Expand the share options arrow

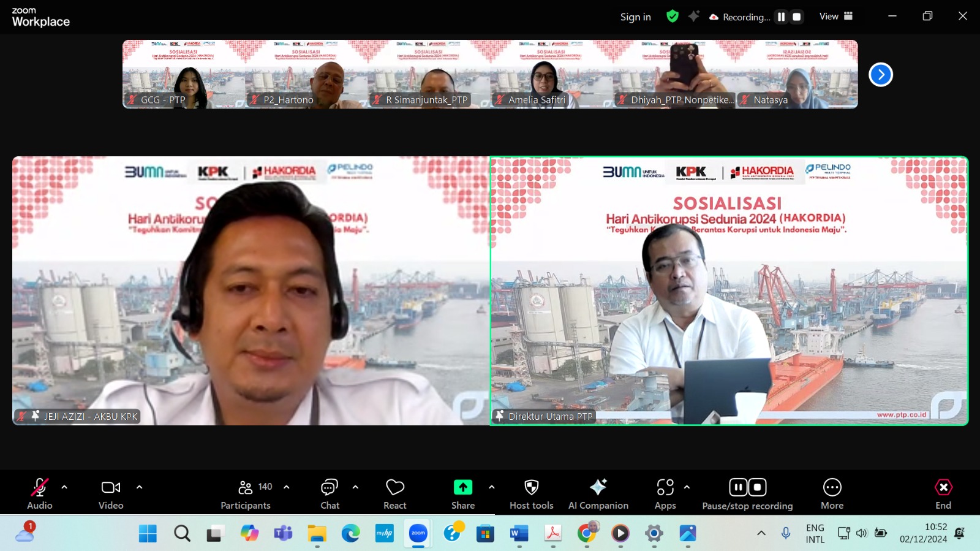[491, 487]
